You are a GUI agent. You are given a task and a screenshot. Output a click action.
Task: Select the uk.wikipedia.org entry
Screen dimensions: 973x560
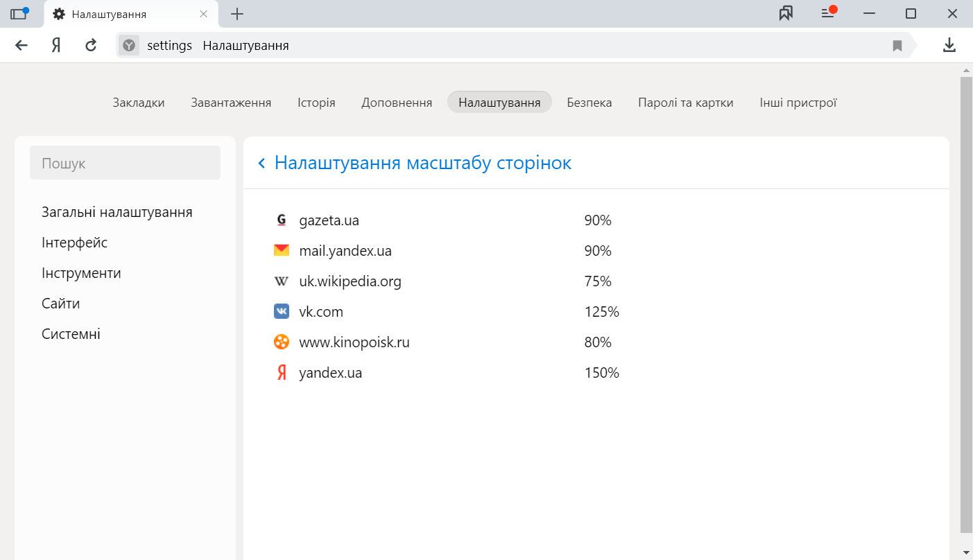(350, 281)
